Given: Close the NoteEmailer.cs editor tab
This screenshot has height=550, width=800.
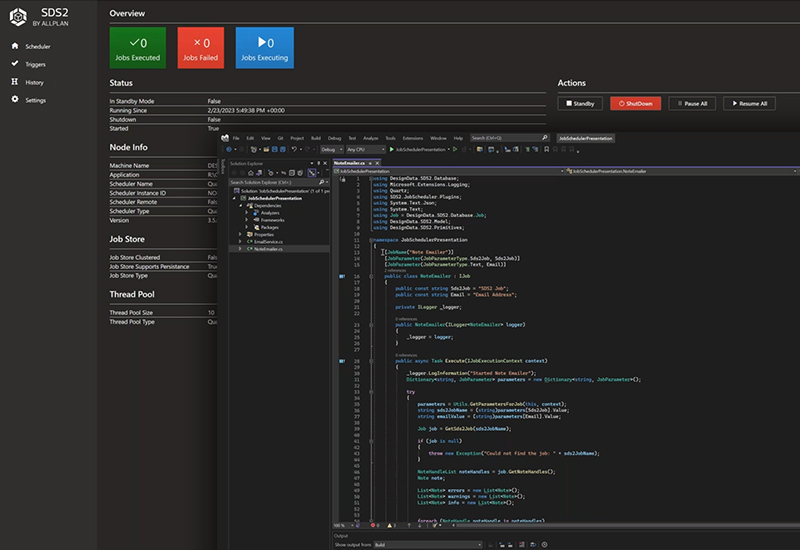Looking at the screenshot, I should (x=377, y=163).
